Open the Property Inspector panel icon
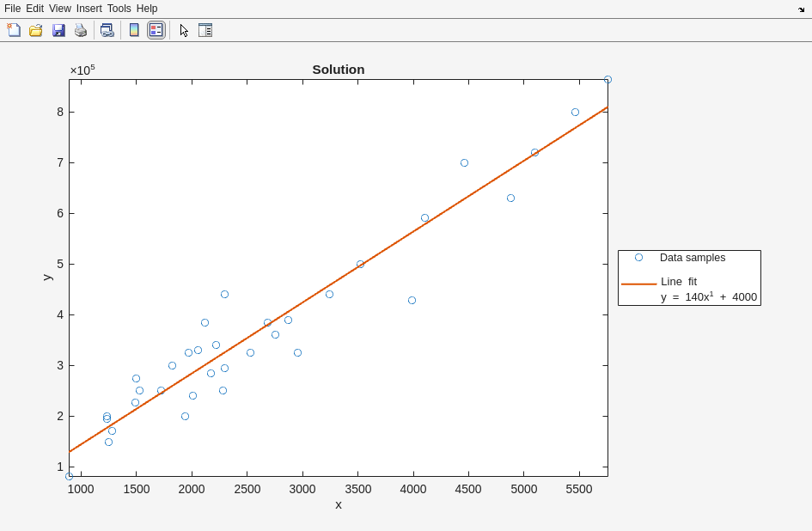The height and width of the screenshot is (531, 812). (x=205, y=30)
